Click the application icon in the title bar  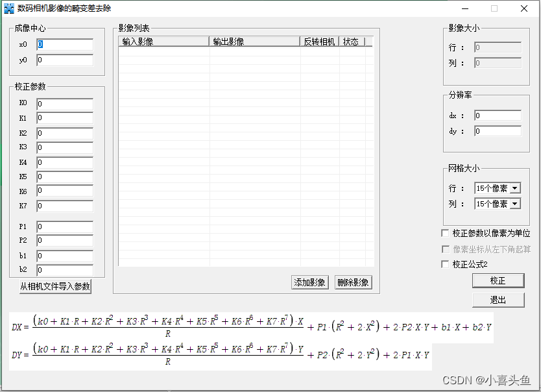(x=9, y=8)
